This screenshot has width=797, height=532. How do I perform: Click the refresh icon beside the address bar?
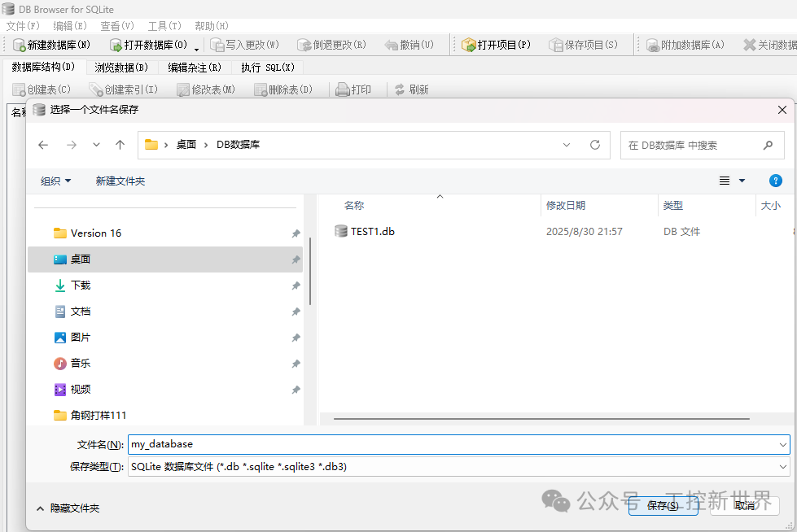pos(595,145)
